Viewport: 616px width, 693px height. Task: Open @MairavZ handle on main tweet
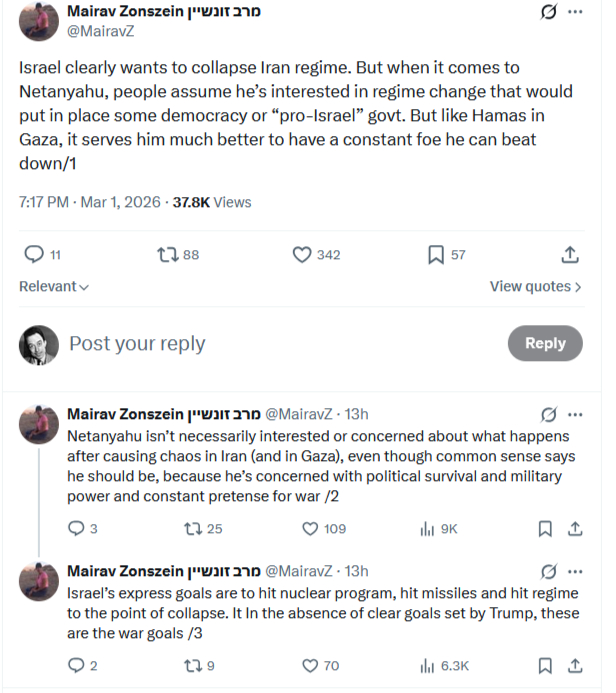[x=100, y=31]
